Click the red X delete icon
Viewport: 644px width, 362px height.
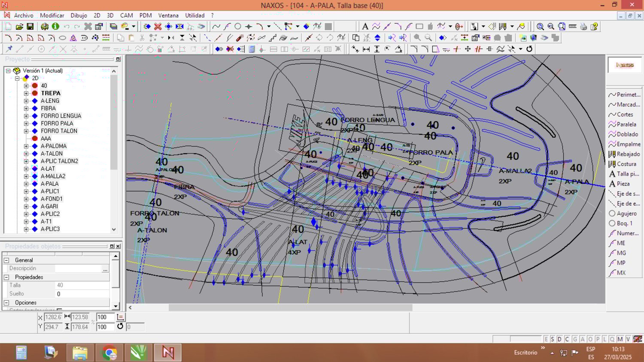(x=158, y=27)
